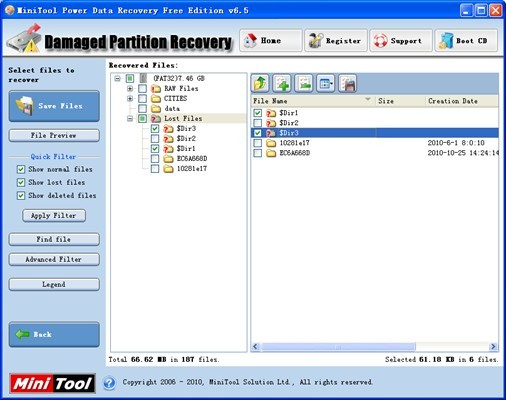Click the scroll left arrow
Image resolution: width=506 pixels, height=400 pixels.
256,347
